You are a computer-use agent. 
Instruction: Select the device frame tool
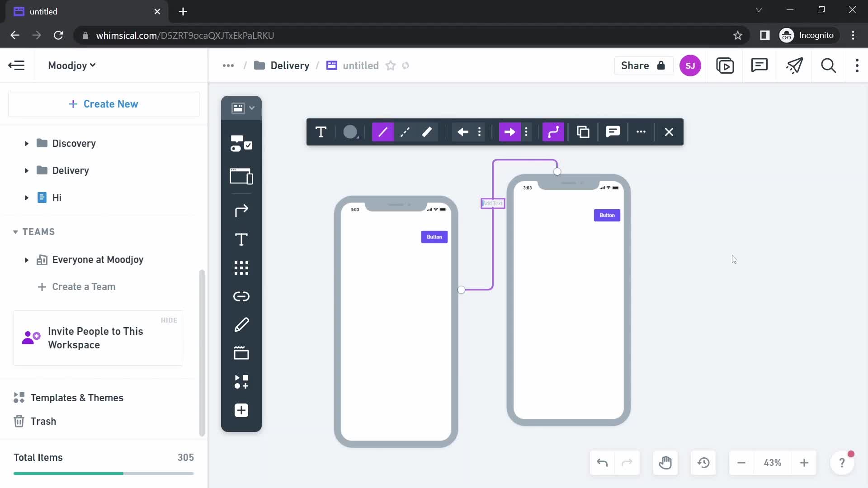(x=241, y=176)
